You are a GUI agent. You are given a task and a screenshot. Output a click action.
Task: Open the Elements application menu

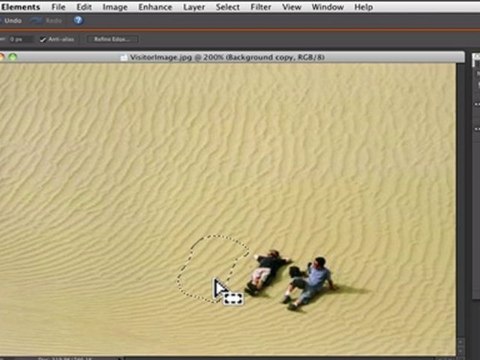pos(20,7)
